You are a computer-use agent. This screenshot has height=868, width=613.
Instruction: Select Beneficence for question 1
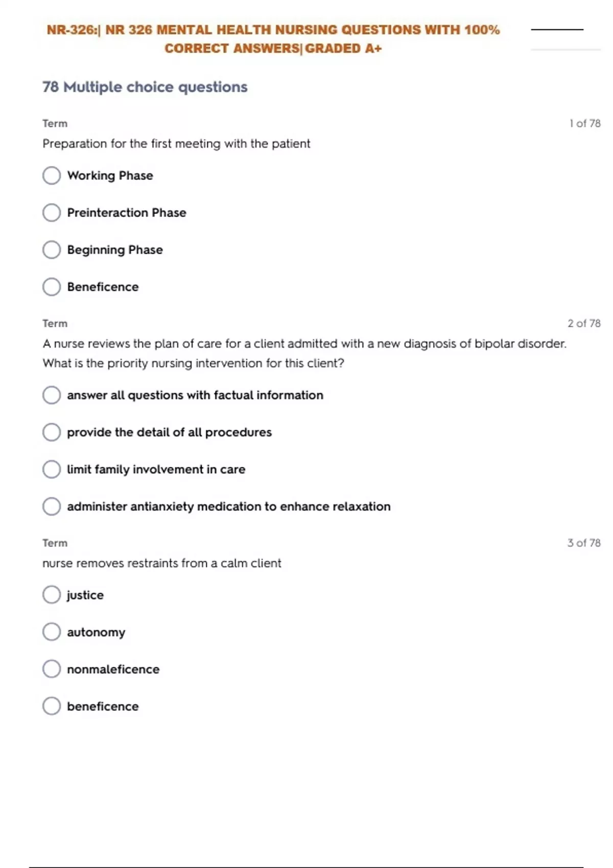point(52,287)
